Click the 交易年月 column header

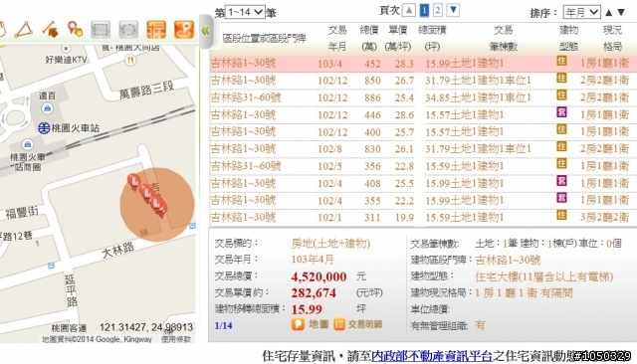[x=337, y=38]
